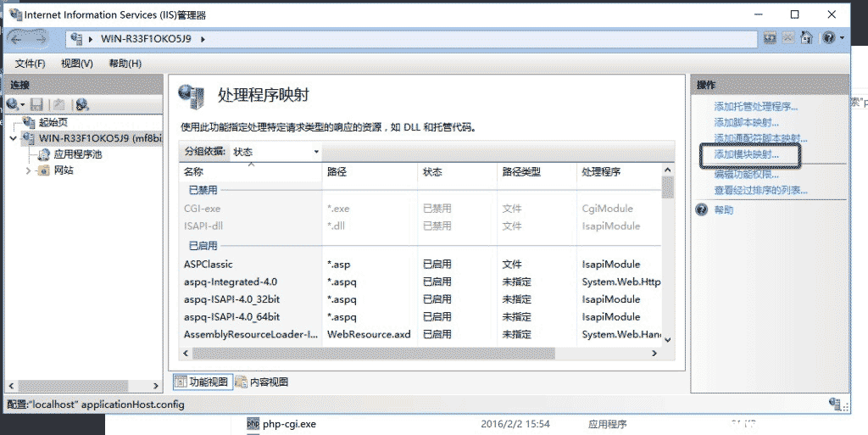Go back with the navigation back arrow
The height and width of the screenshot is (435, 868).
(x=16, y=39)
